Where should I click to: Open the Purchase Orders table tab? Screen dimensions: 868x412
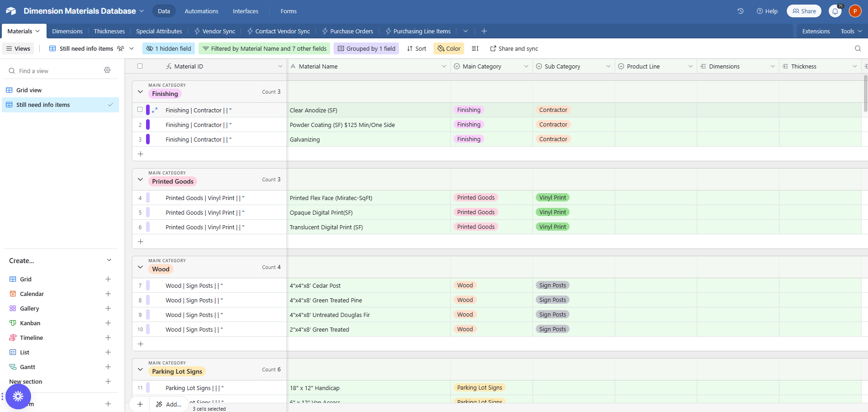pyautogui.click(x=347, y=31)
